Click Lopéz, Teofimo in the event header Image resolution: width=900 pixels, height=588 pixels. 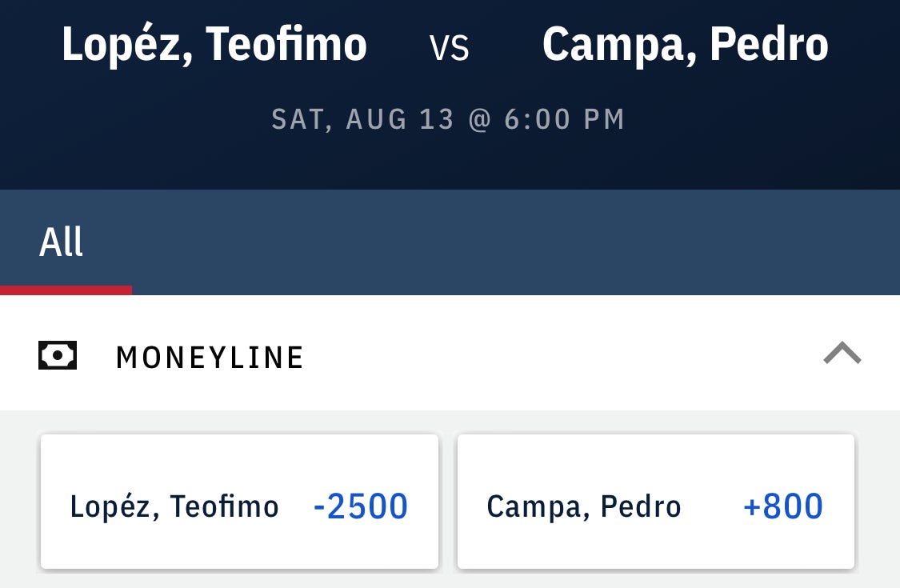[x=214, y=45]
